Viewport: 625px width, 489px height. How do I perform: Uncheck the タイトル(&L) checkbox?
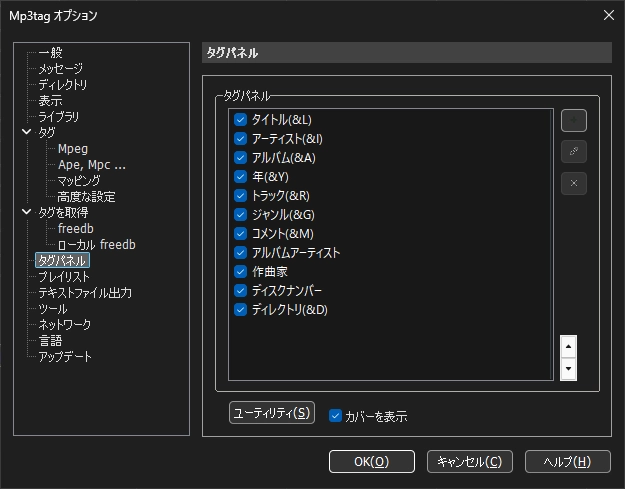tap(240, 119)
